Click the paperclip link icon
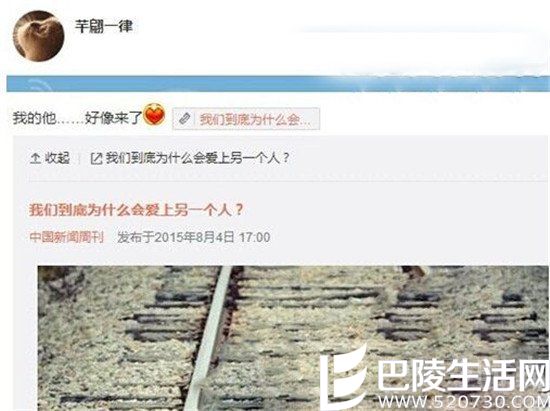 pyautogui.click(x=185, y=119)
